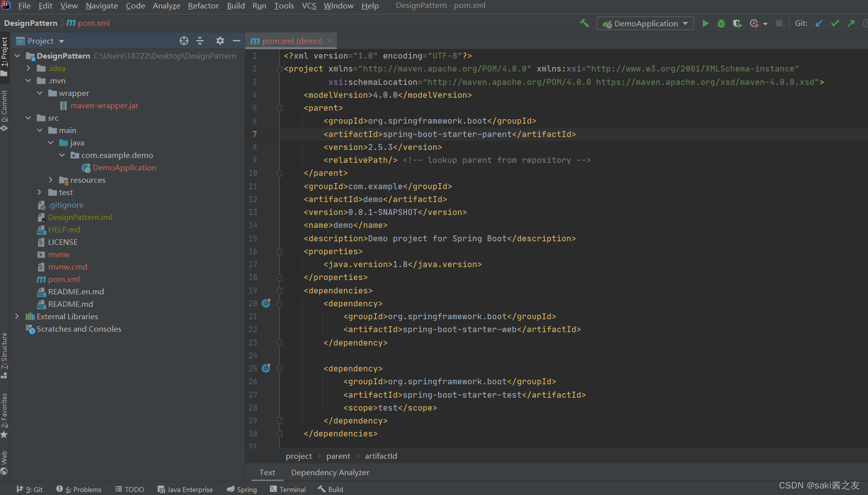Click the parent breadcrumb below the editor
Viewport: 868px width, 495px height.
click(338, 456)
